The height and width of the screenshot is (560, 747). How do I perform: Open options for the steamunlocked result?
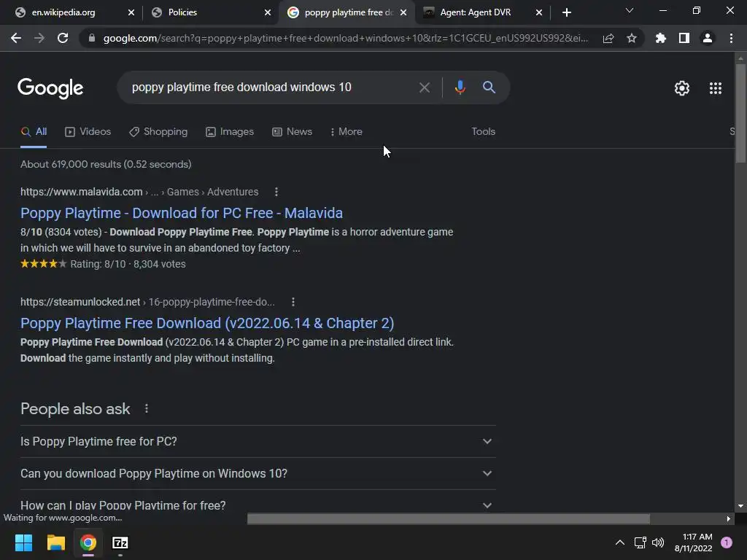coord(293,302)
